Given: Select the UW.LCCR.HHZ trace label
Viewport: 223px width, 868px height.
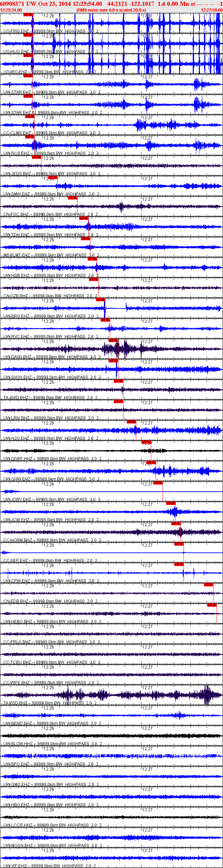Looking at the screenshot, I should coord(52,825).
